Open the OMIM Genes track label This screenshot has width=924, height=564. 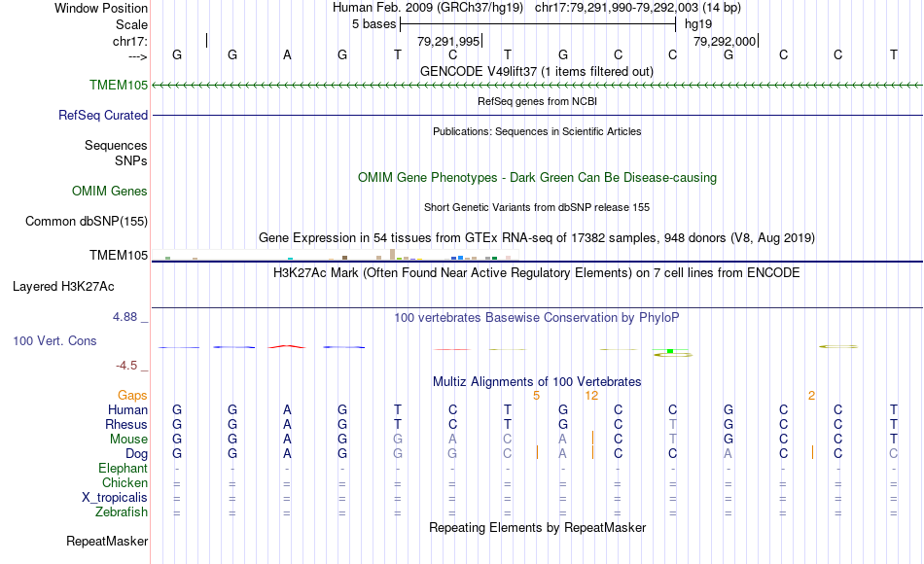110,191
